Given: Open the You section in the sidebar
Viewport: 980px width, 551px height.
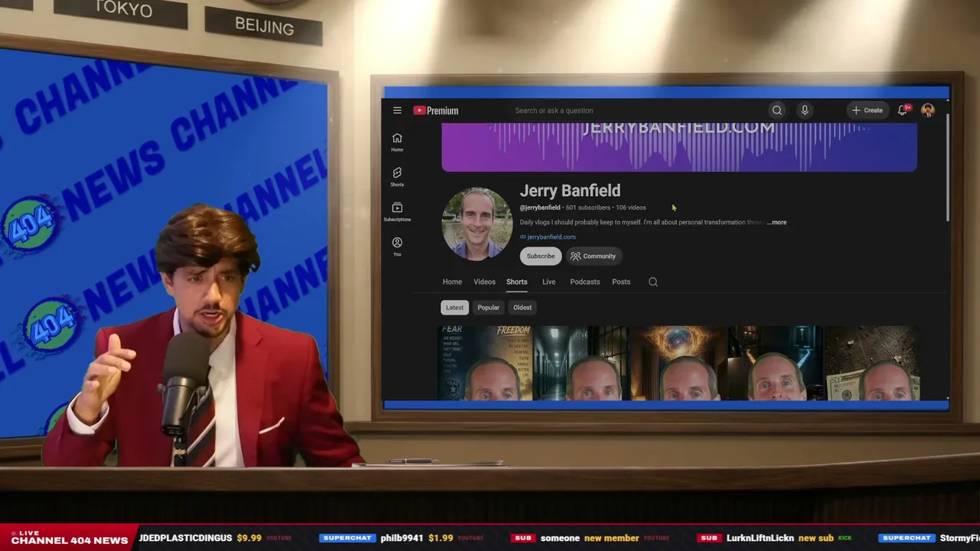Looking at the screenshot, I should (x=397, y=246).
